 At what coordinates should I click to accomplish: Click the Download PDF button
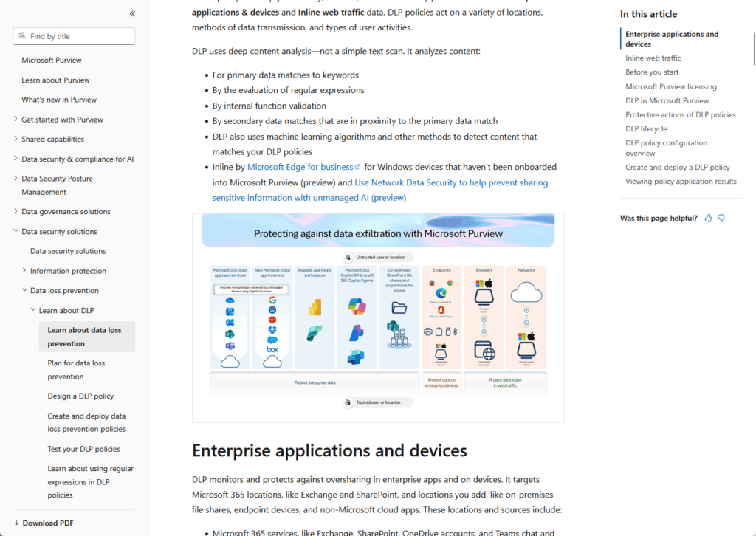pyautogui.click(x=44, y=523)
